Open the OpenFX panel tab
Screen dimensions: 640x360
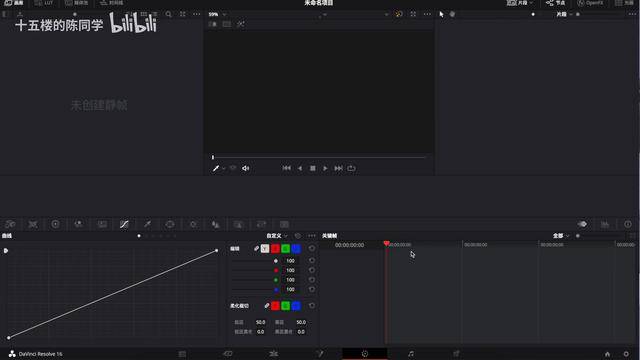click(x=590, y=3)
